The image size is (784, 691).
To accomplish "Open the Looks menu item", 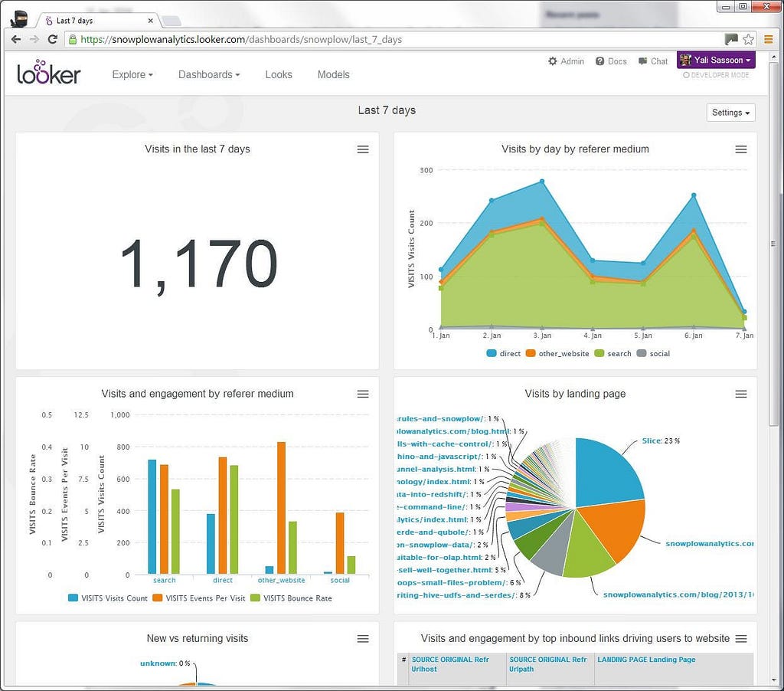I will [279, 74].
